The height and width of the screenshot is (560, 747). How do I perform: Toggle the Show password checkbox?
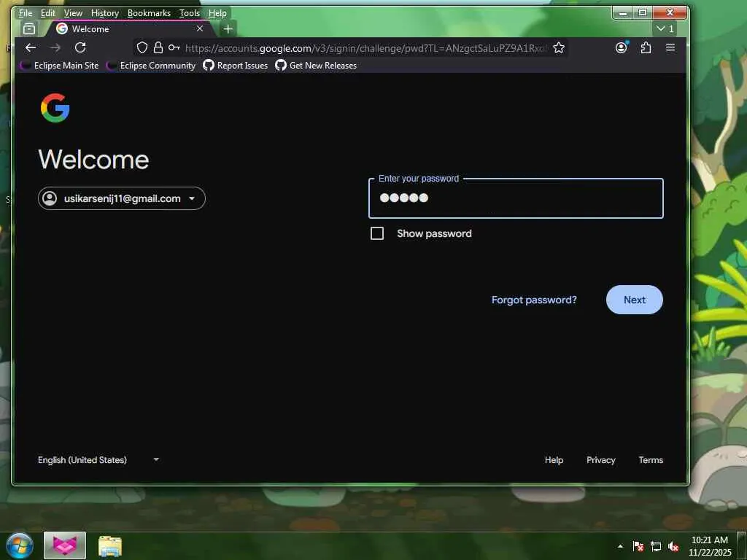click(x=377, y=233)
